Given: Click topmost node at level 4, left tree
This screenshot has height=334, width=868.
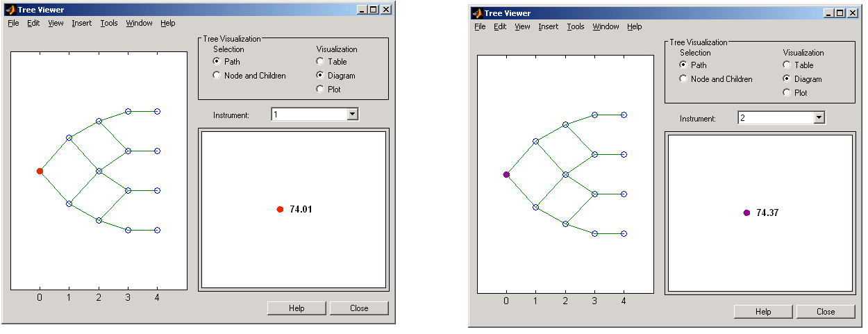Looking at the screenshot, I should tap(158, 111).
